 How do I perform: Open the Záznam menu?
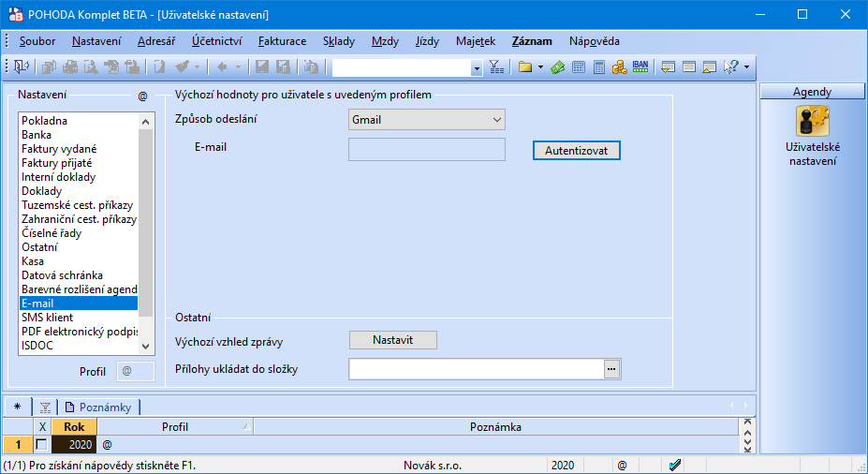click(532, 41)
